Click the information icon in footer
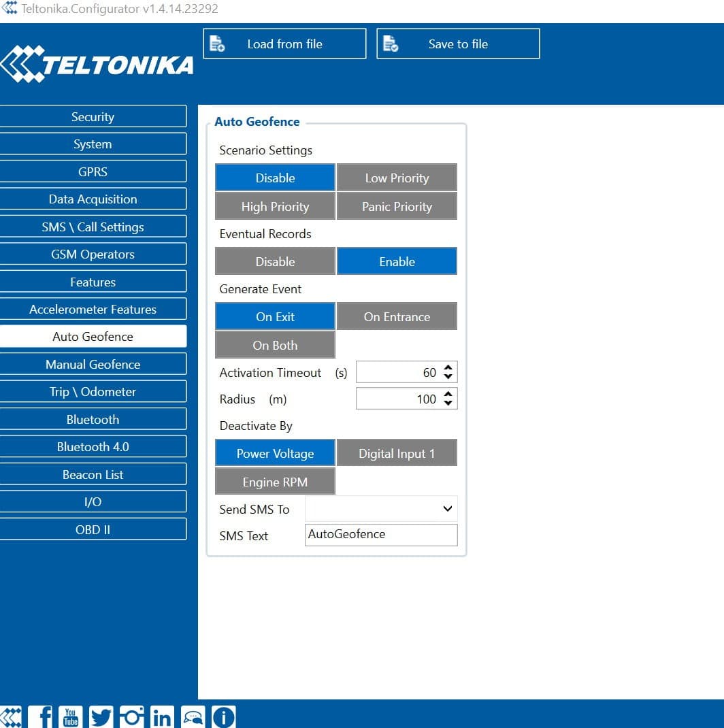This screenshot has width=724, height=728. 224,716
